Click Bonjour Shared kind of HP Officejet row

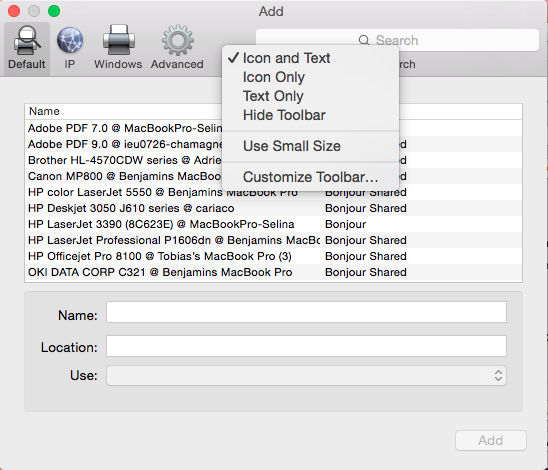pyautogui.click(x=366, y=256)
